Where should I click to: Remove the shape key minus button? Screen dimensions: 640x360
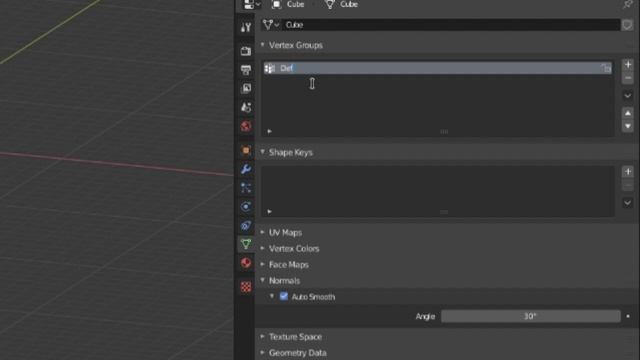point(628,185)
